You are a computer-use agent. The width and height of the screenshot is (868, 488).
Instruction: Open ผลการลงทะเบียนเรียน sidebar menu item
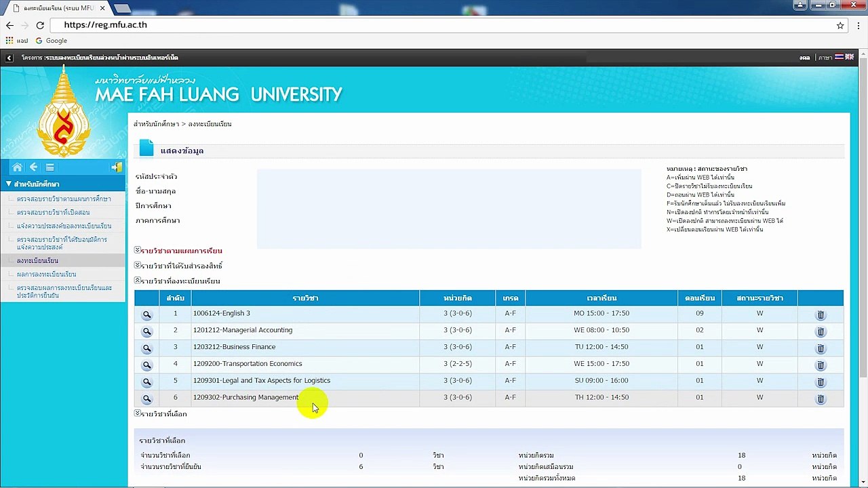(x=46, y=274)
